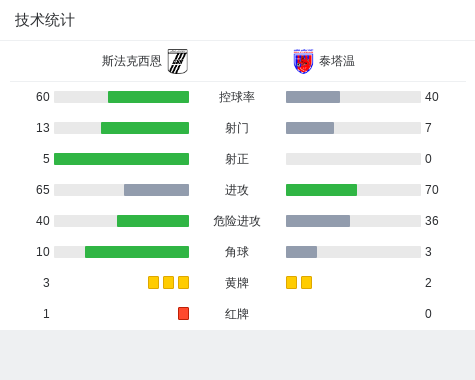The width and height of the screenshot is (475, 380).
Task: Click 斯法克西恩's rightmost yellow card icon
Action: click(x=183, y=282)
